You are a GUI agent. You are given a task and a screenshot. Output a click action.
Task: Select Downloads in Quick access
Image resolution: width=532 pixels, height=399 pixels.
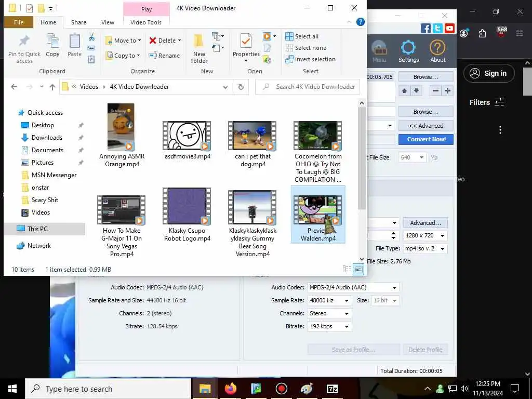(47, 138)
